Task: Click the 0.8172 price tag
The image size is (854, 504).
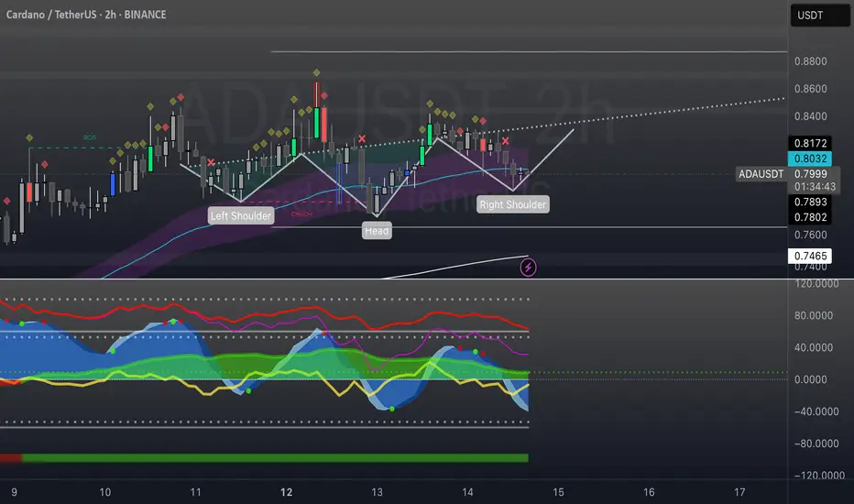Action: (810, 143)
